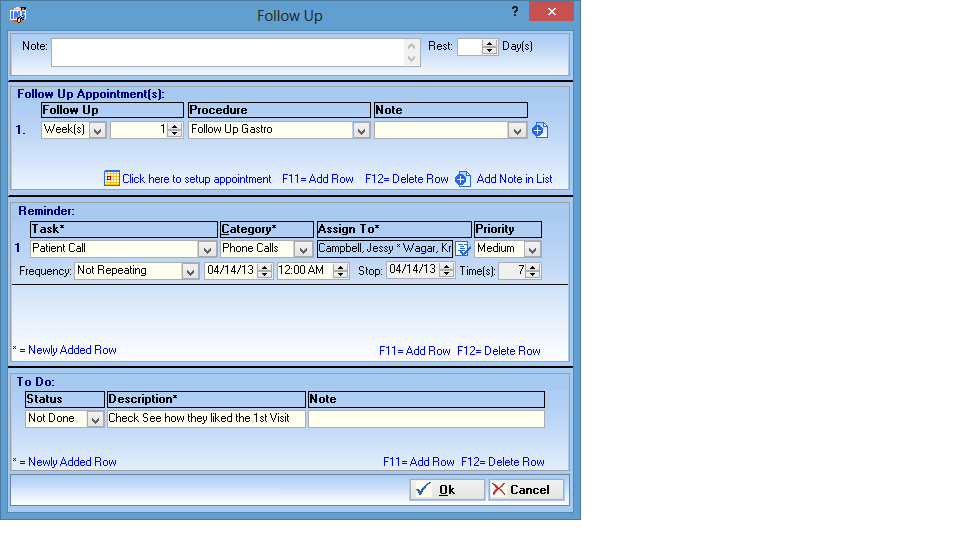This screenshot has width=976, height=536.
Task: Close the Follow Up dialog
Action: 551,11
